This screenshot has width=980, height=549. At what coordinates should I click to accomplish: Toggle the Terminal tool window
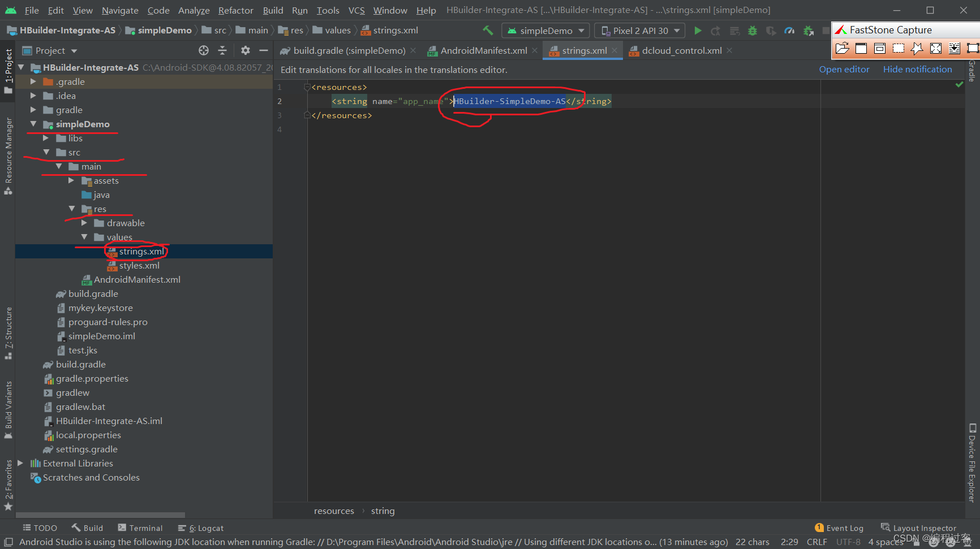click(x=140, y=528)
